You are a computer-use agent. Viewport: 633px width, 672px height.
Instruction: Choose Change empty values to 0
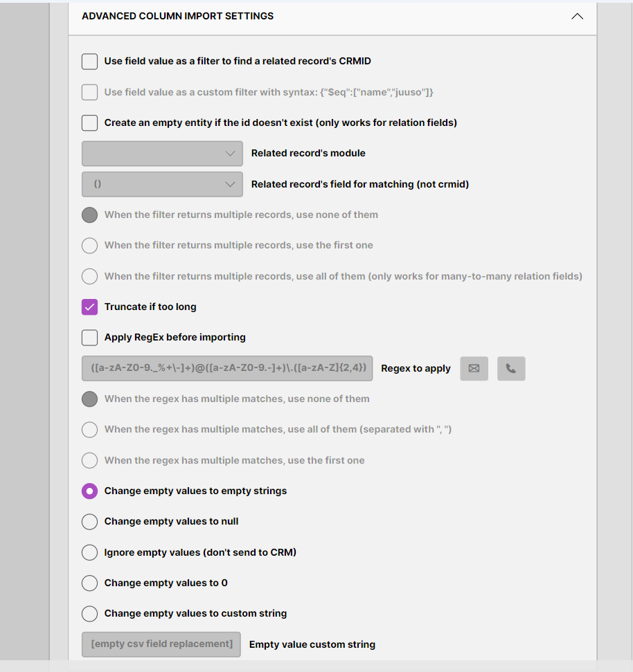click(x=89, y=583)
